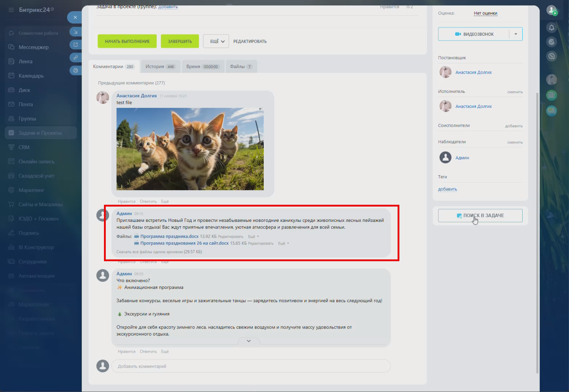Click in Добавить комментарий field
The image size is (569, 392).
251,366
